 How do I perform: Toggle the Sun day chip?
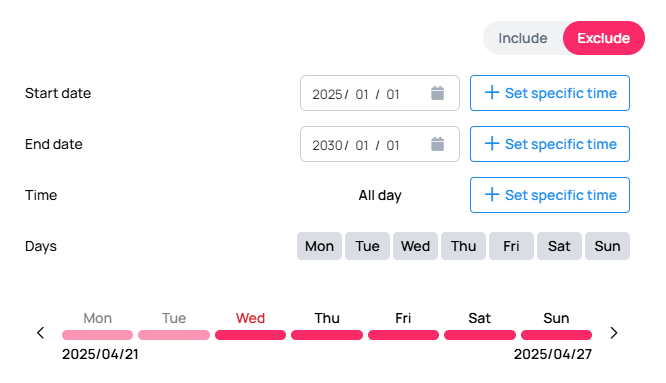(x=607, y=246)
